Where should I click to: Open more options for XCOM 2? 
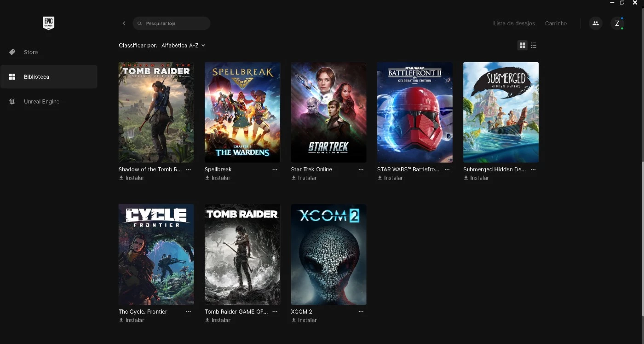(x=361, y=312)
